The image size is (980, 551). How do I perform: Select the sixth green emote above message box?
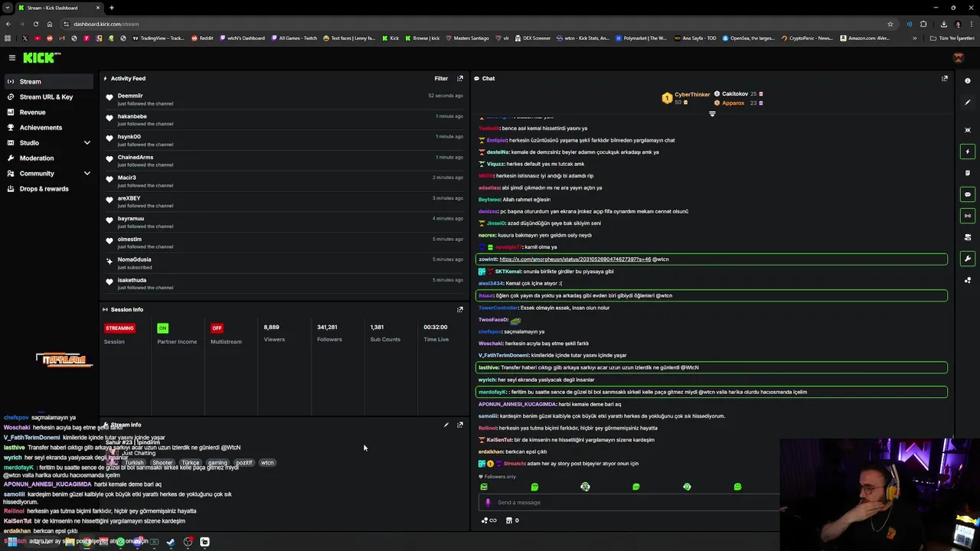[x=737, y=487]
